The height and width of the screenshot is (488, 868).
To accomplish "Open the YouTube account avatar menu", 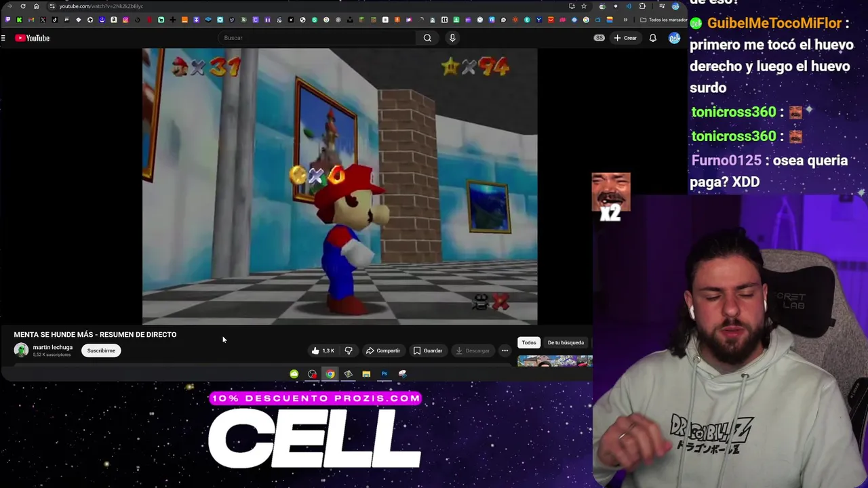I will click(674, 38).
